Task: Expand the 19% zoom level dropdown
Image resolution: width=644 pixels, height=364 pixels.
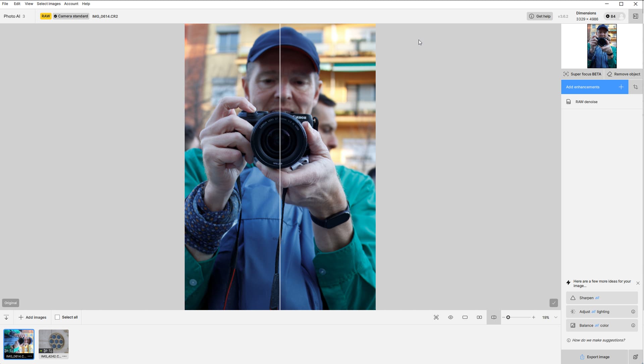Action: (x=556, y=317)
